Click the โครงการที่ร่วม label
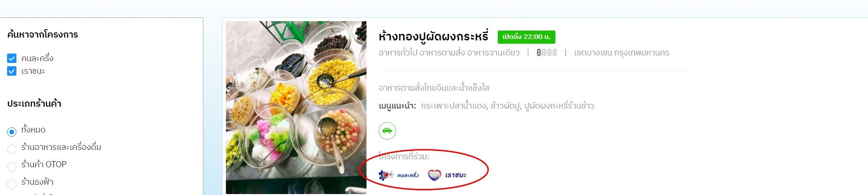This screenshot has width=868, height=195. 404,156
